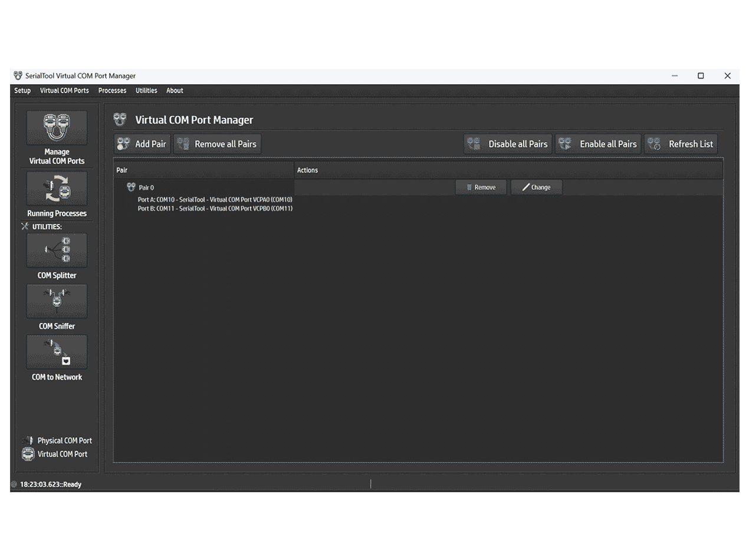Screen dimensions: 749x560
Task: Click the status bar indicator icon
Action: (14, 485)
